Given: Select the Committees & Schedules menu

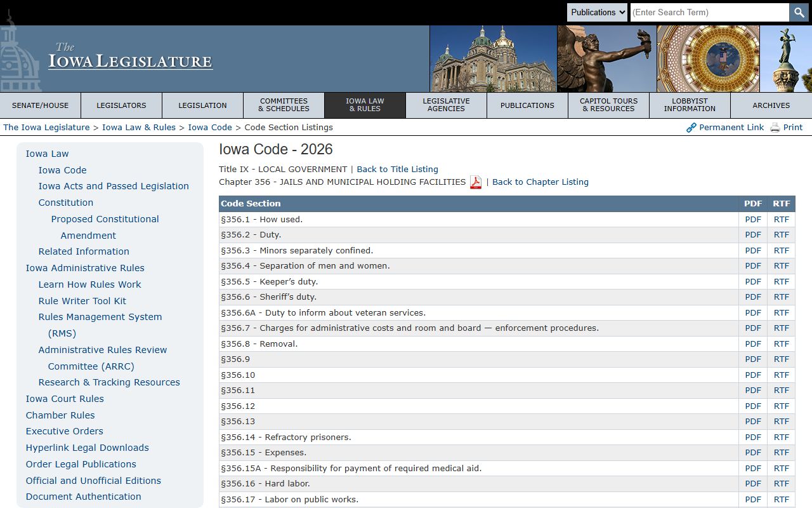Looking at the screenshot, I should [x=284, y=105].
